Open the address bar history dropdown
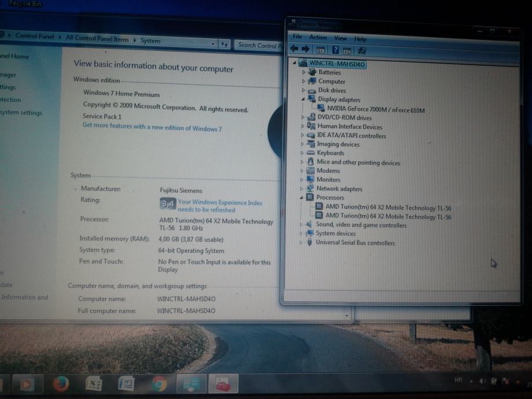532x399 pixels. [x=212, y=44]
